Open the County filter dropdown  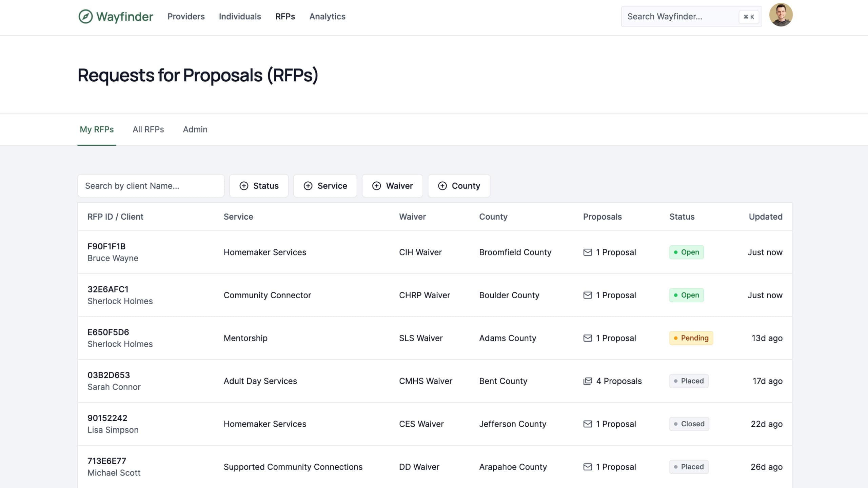point(459,186)
